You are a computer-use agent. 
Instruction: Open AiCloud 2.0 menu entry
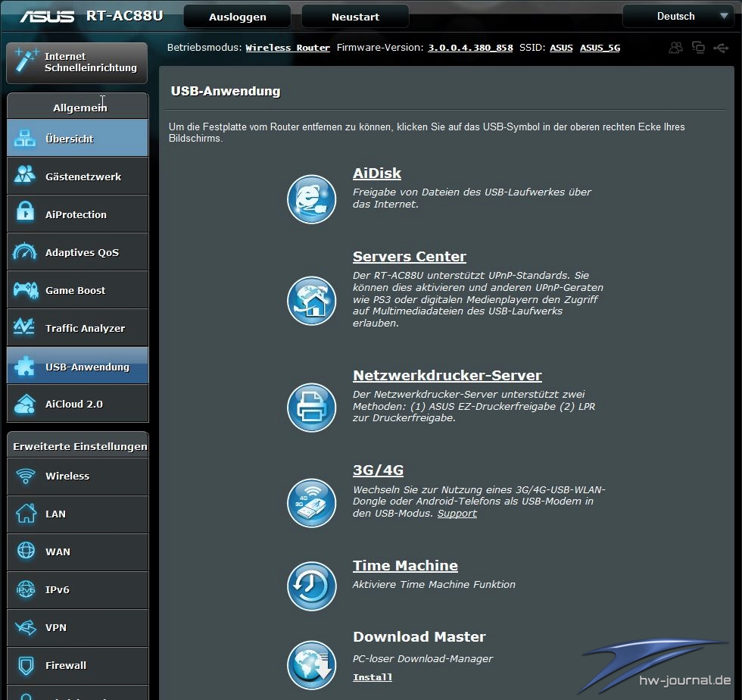pyautogui.click(x=77, y=404)
